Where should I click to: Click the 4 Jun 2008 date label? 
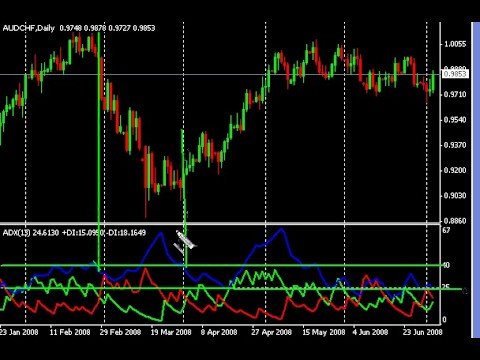click(370, 332)
